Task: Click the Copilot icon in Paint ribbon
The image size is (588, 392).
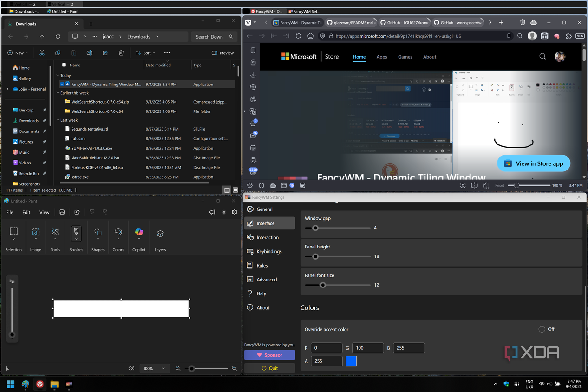Action: coord(139,232)
